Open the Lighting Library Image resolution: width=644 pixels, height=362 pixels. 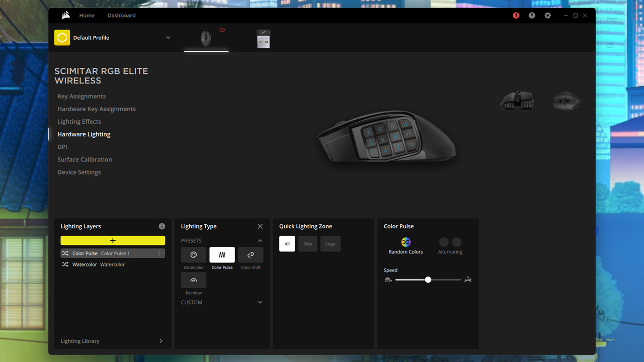click(x=112, y=341)
